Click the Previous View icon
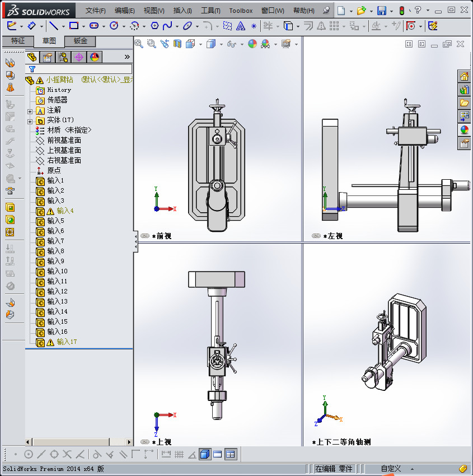Viewport: 473px width, 476px height. (x=165, y=44)
